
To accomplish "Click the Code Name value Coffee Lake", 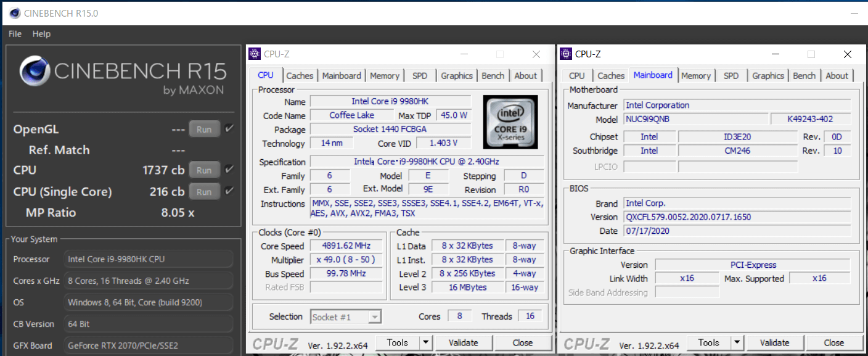I will coord(351,115).
